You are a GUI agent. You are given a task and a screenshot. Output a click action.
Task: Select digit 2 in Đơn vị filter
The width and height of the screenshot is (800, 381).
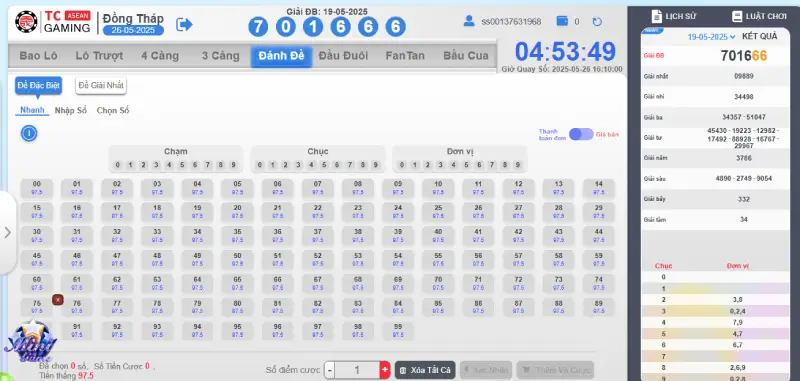pos(428,165)
